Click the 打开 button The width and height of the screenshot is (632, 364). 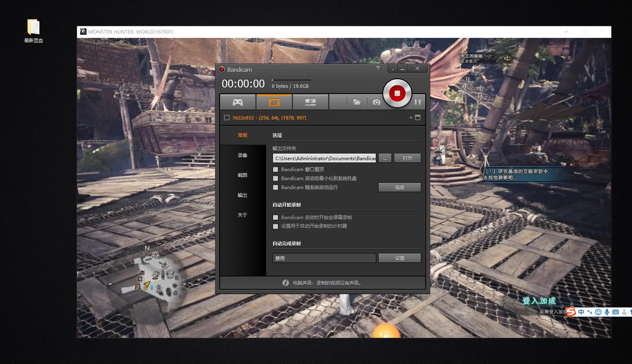[x=408, y=158]
